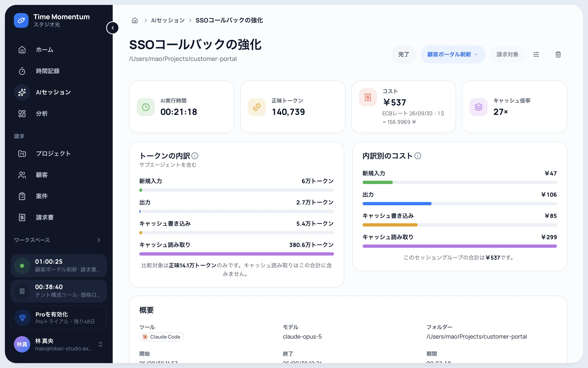
Task: Click the AI実行時間 clock card icon
Action: tap(146, 107)
